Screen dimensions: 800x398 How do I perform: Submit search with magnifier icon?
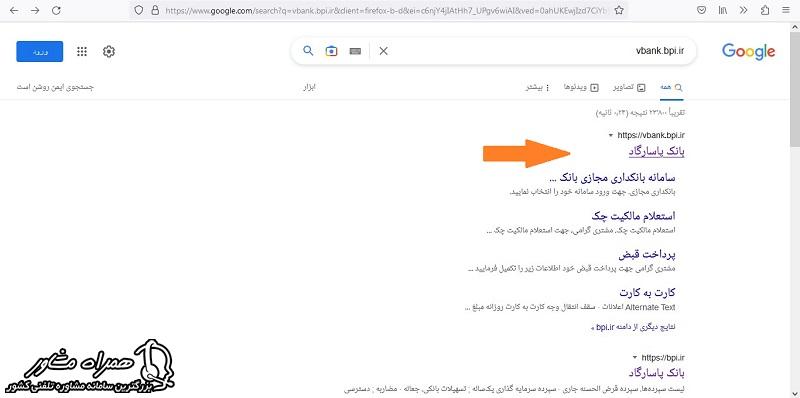pos(308,51)
